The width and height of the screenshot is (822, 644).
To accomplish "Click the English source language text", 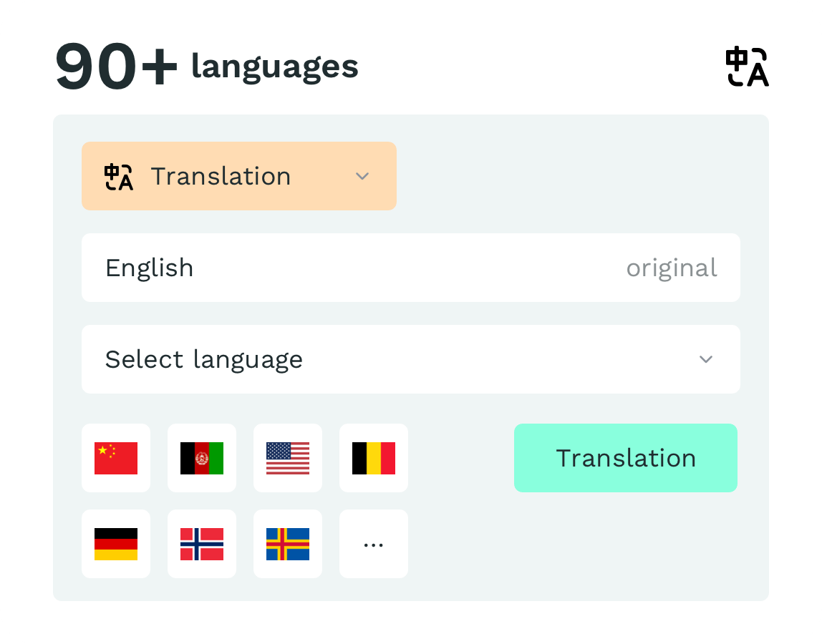I will [x=149, y=268].
